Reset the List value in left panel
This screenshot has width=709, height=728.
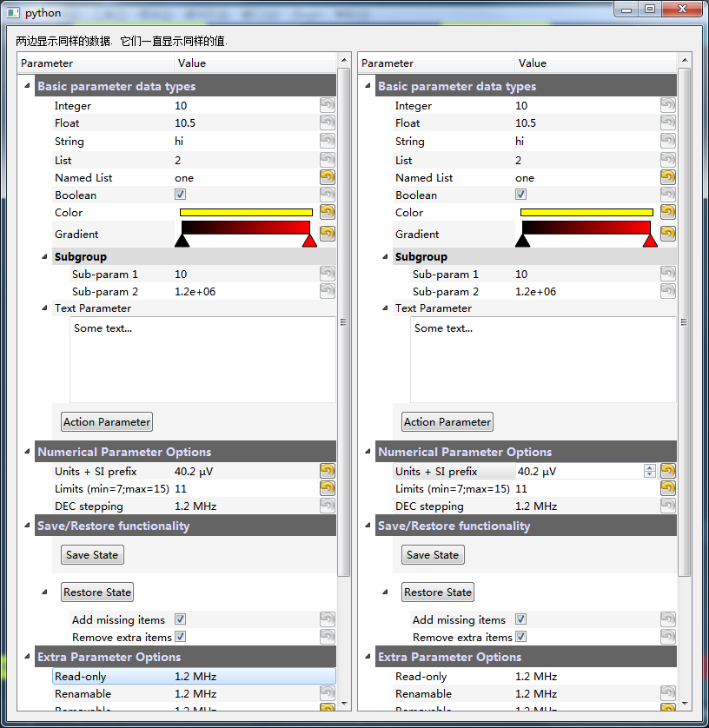[328, 160]
